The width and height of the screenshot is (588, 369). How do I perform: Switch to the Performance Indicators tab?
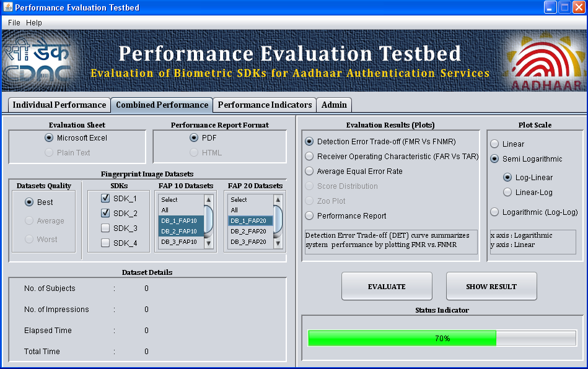(265, 105)
